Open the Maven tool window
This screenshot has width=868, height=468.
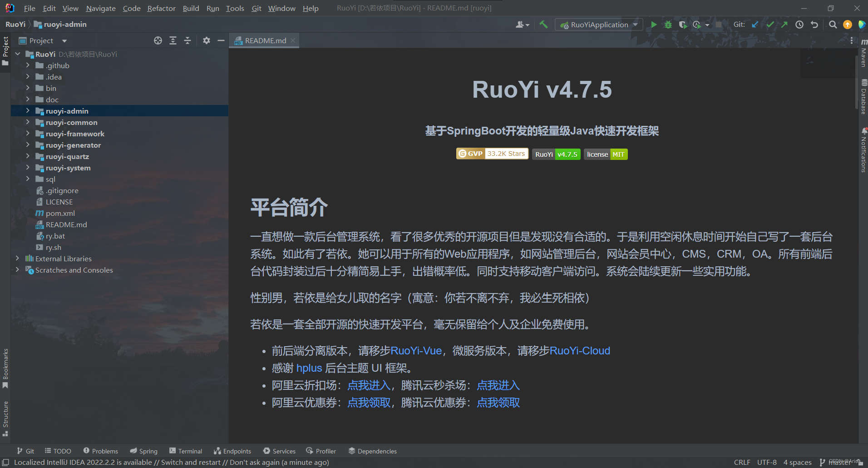(x=863, y=54)
